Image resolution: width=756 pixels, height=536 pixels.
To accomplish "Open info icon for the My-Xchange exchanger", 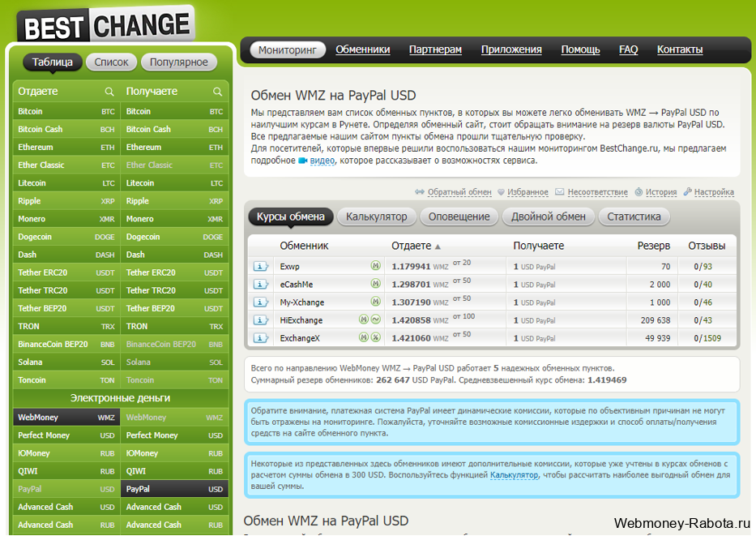I will (x=260, y=302).
